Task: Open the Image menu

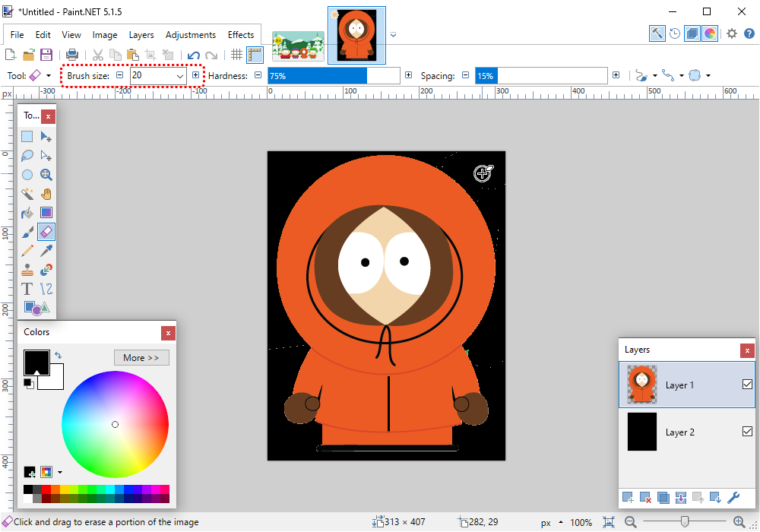Action: (105, 35)
